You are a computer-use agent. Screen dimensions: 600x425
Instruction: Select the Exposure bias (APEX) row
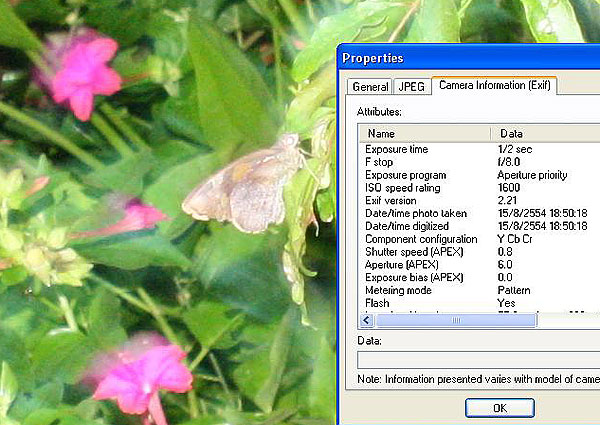pos(480,277)
